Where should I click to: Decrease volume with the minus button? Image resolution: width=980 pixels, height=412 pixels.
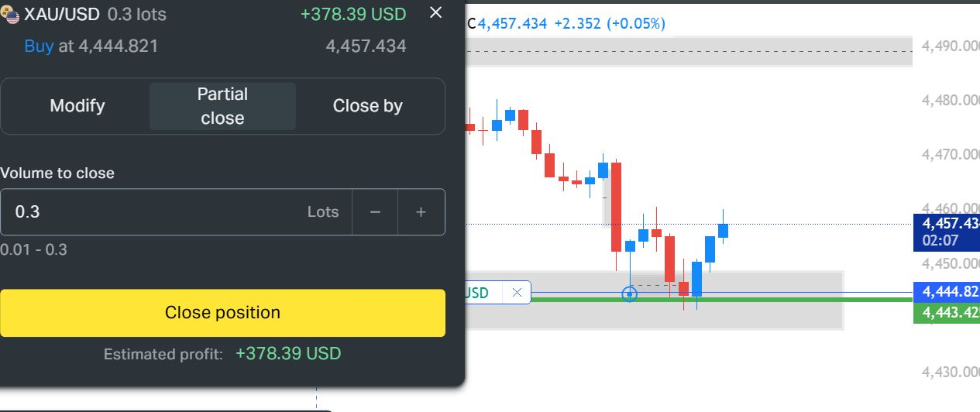click(x=375, y=211)
